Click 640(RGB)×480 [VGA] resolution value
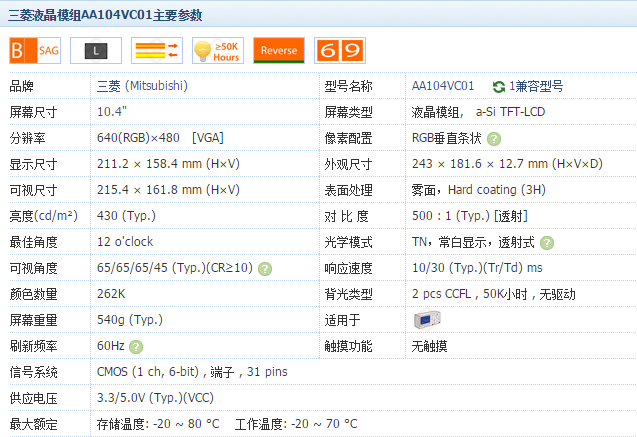Viewport: 637px width, 437px height. coord(160,138)
